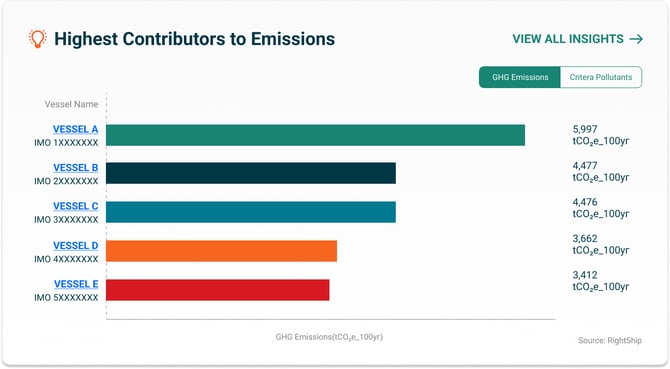The image size is (670, 369).
Task: Select the green Vessel A emissions bar
Action: [x=315, y=135]
